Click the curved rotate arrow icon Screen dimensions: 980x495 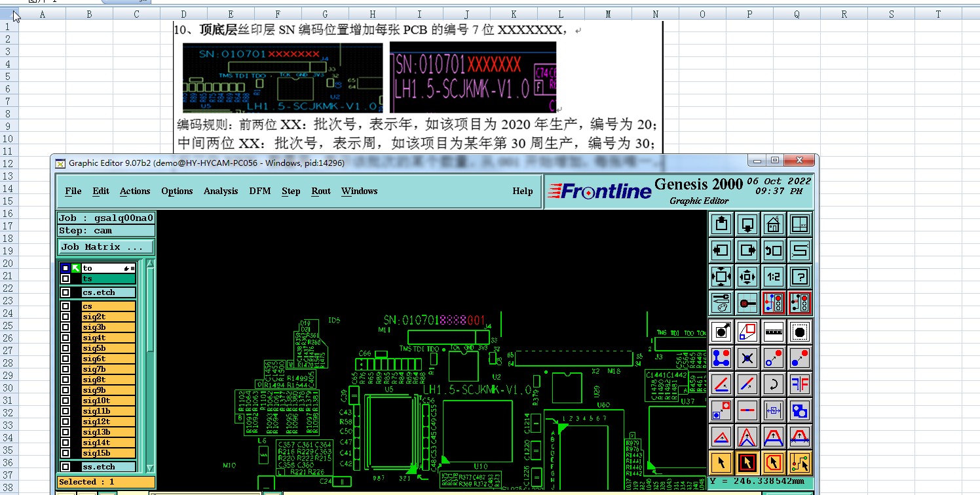pyautogui.click(x=774, y=384)
